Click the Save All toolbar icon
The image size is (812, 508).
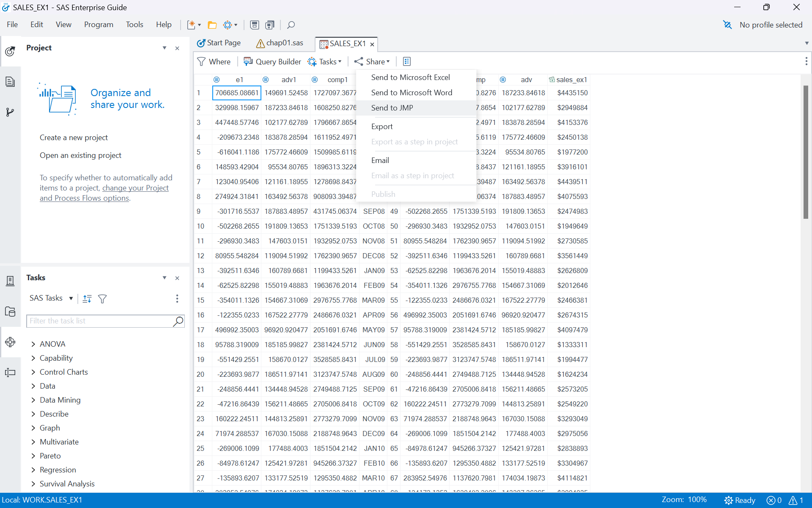click(x=270, y=25)
